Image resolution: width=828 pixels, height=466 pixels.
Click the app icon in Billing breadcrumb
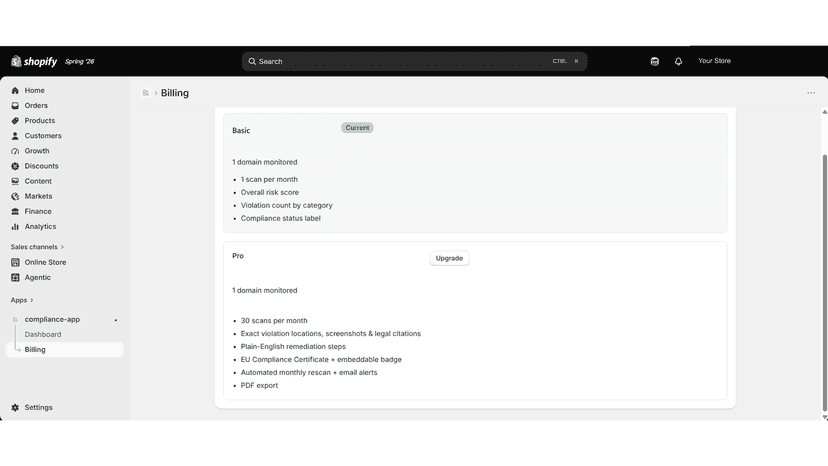coord(146,93)
